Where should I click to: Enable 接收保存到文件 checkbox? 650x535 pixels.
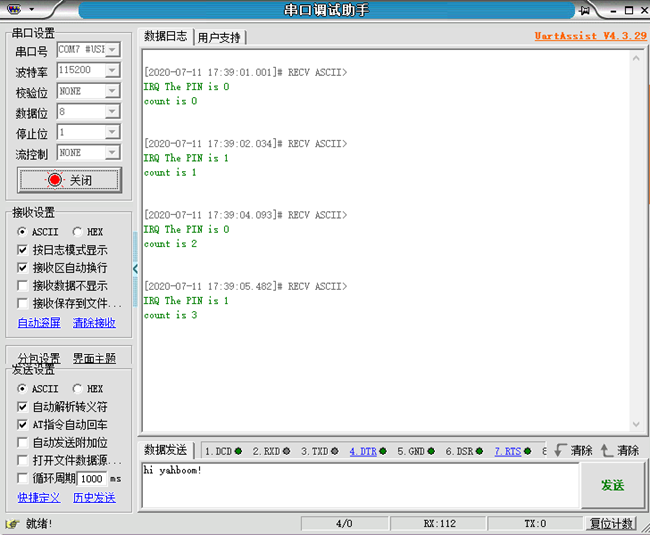click(22, 303)
